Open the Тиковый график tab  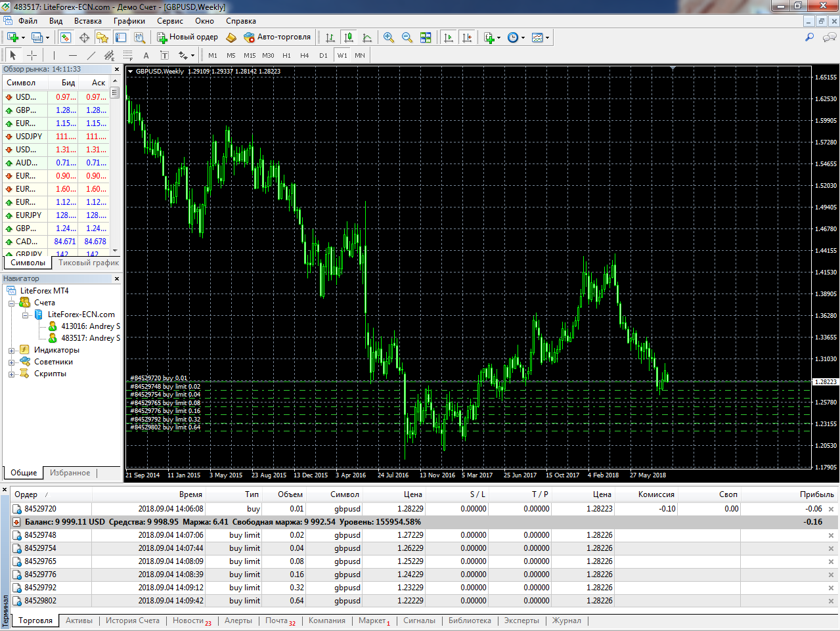89,263
